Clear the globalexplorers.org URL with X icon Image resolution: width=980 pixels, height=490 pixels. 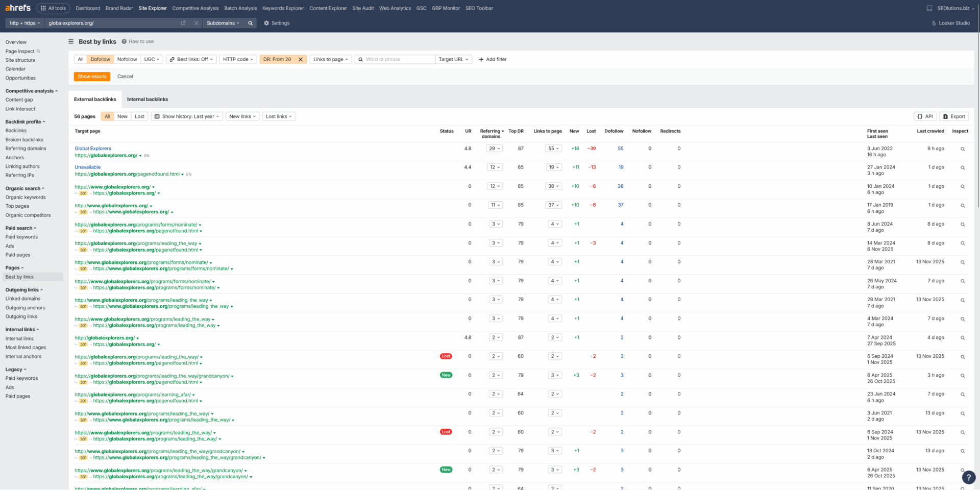click(x=197, y=23)
